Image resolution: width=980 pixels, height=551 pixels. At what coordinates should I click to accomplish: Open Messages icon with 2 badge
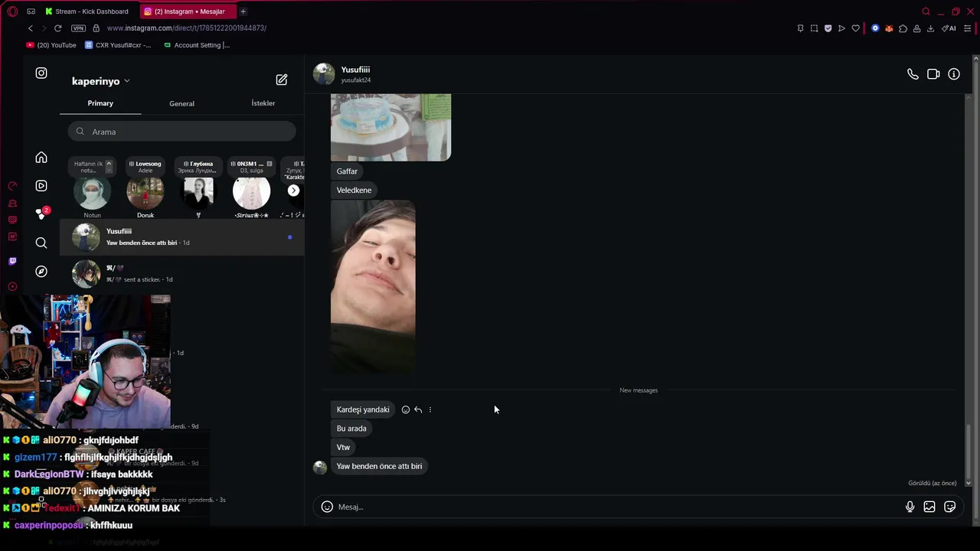tap(42, 214)
